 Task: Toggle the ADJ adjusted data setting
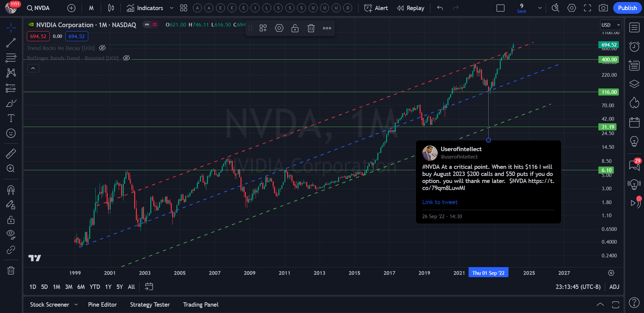pyautogui.click(x=614, y=287)
